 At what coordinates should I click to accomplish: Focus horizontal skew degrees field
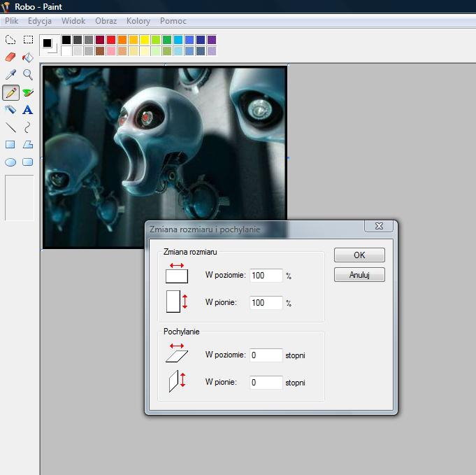click(266, 355)
